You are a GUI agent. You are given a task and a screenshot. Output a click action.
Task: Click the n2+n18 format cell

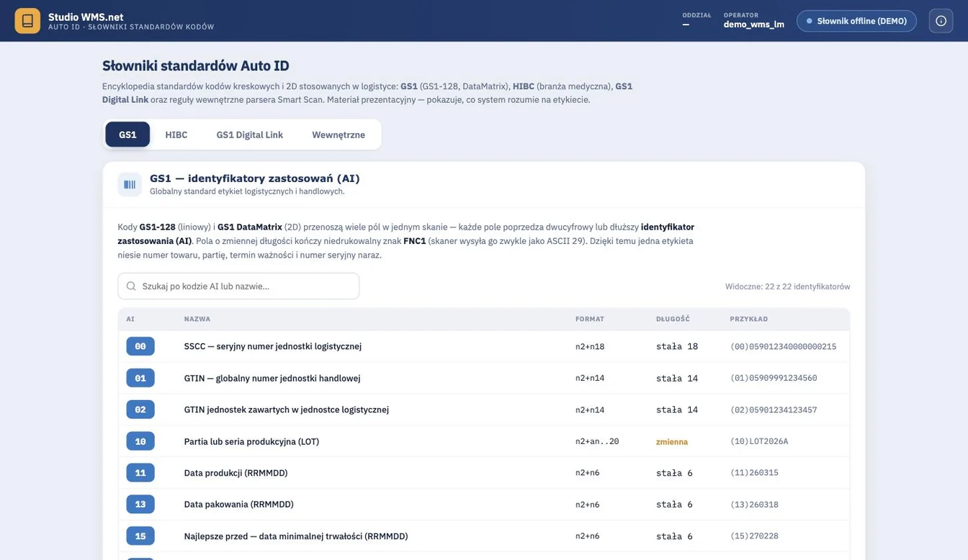point(590,346)
